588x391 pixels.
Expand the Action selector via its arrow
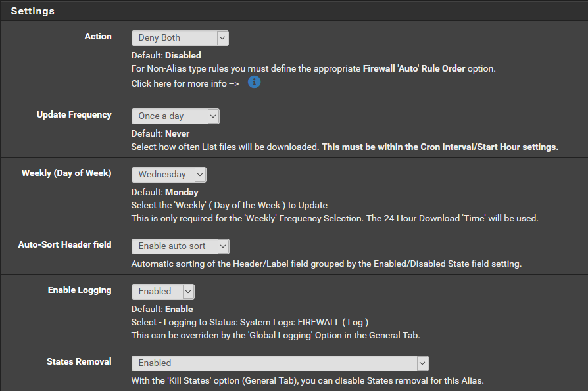click(x=222, y=37)
